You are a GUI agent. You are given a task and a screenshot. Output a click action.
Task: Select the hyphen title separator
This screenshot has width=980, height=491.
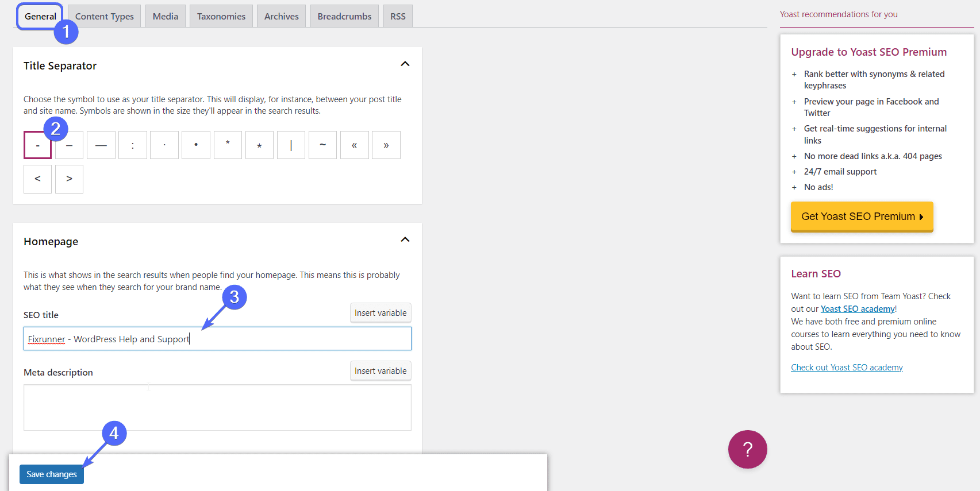(38, 145)
